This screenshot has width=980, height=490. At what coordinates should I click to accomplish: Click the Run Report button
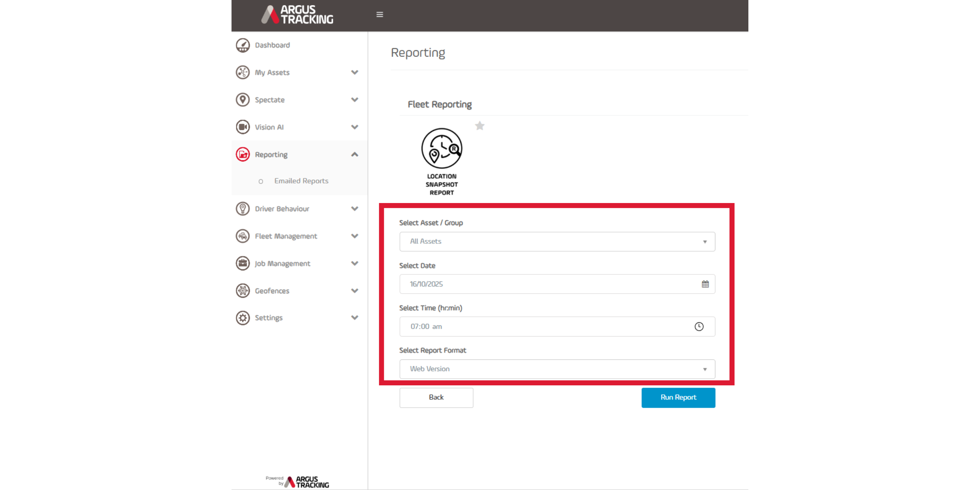678,397
